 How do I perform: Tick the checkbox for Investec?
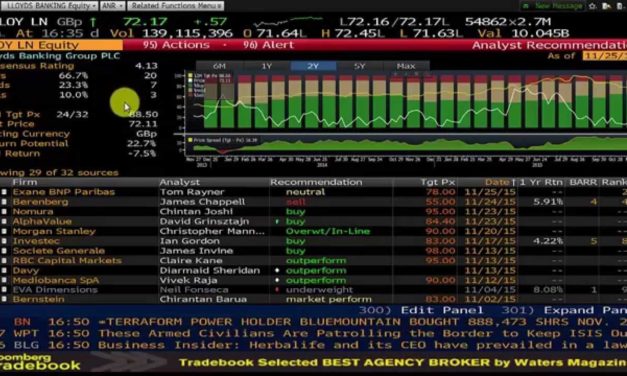[x=4, y=241]
